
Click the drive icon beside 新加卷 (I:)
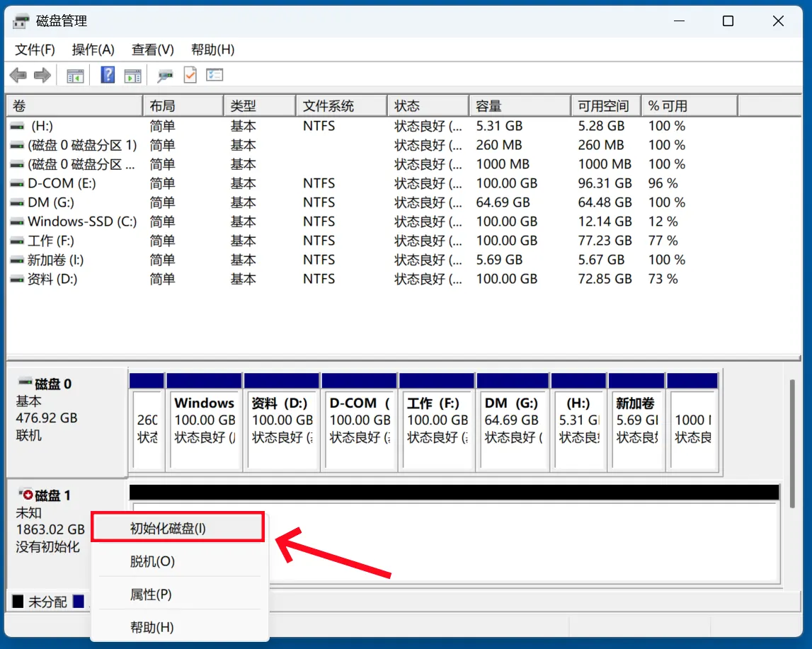(x=17, y=260)
